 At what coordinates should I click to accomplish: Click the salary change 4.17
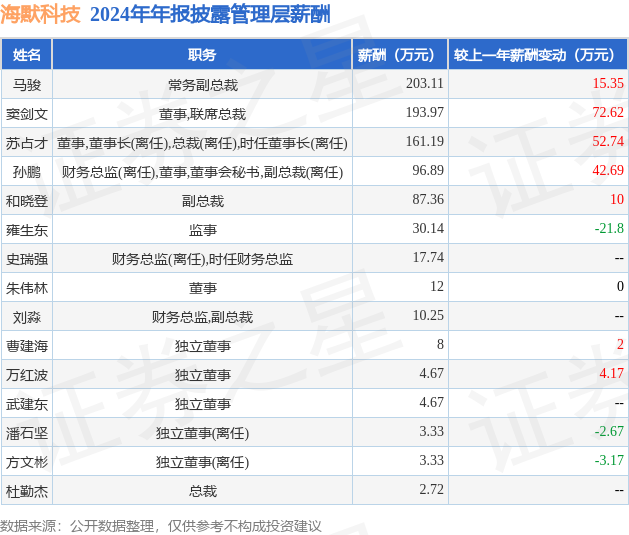coord(612,373)
